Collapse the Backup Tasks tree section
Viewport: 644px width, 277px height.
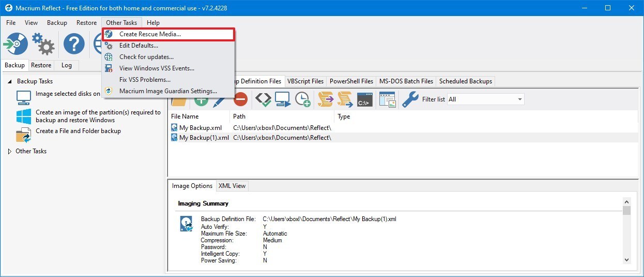click(10, 81)
